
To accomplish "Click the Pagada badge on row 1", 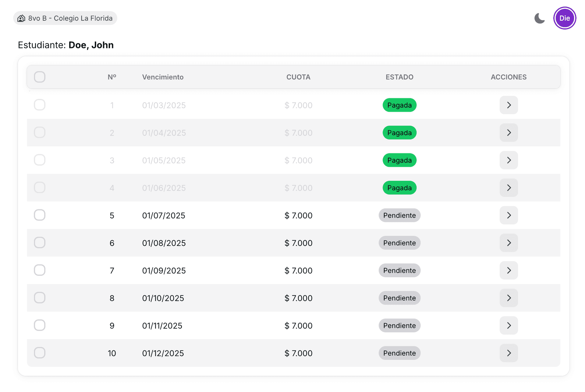I will [399, 105].
